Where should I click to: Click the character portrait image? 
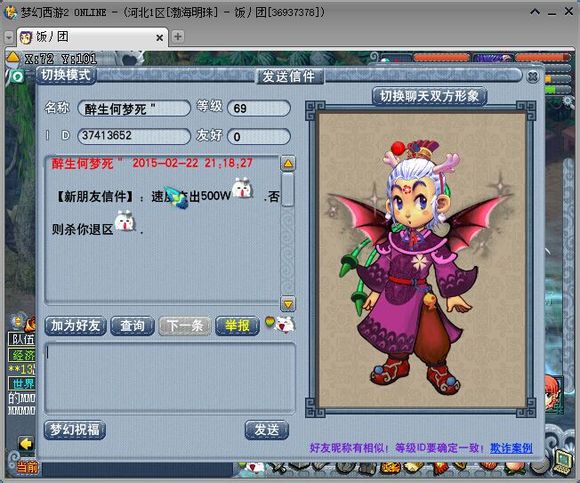(x=422, y=260)
